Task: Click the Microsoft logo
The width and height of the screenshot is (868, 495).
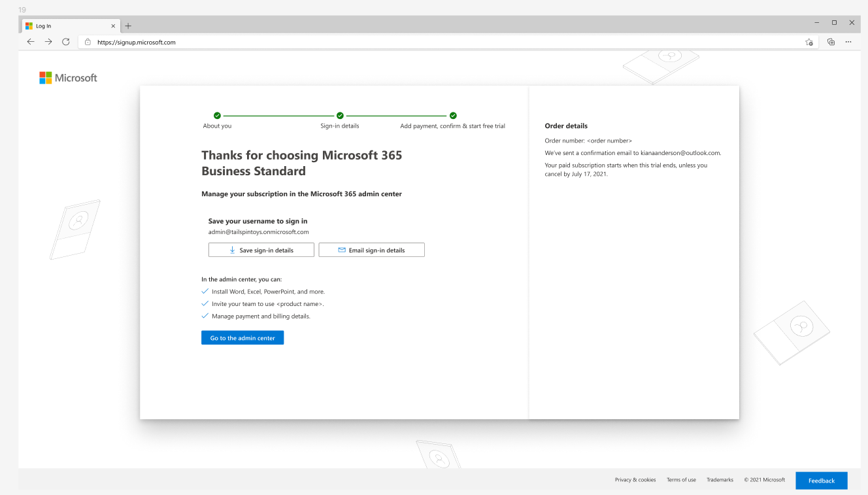Action: click(68, 78)
